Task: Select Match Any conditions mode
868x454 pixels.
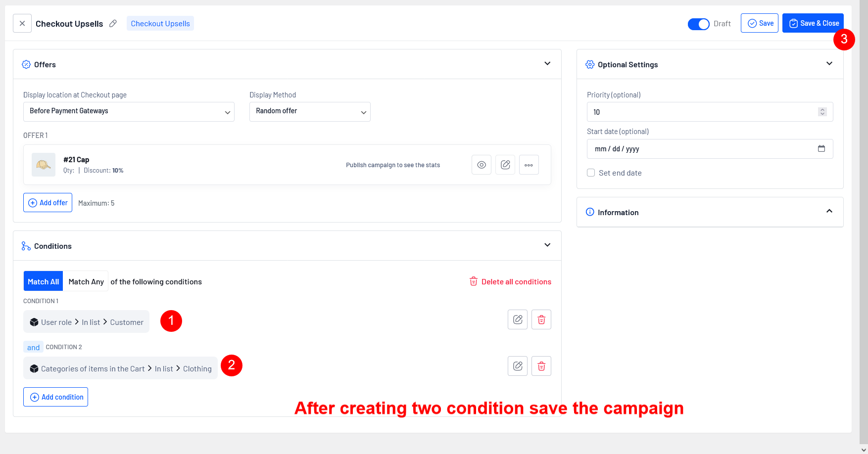Action: [86, 281]
